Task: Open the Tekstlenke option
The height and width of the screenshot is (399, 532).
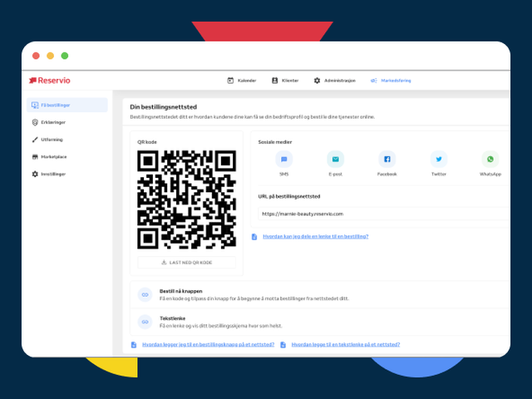Action: tap(320, 322)
